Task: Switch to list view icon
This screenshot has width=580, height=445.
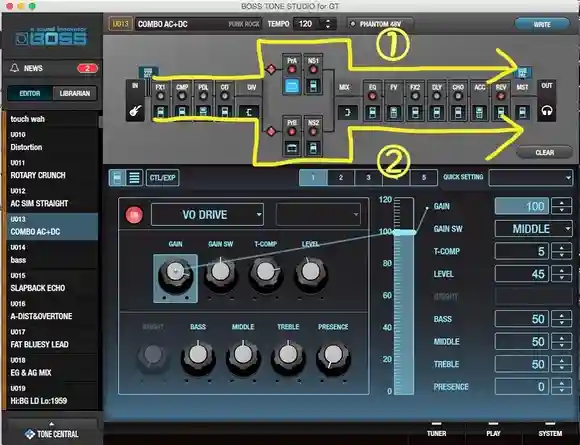Action: [134, 178]
